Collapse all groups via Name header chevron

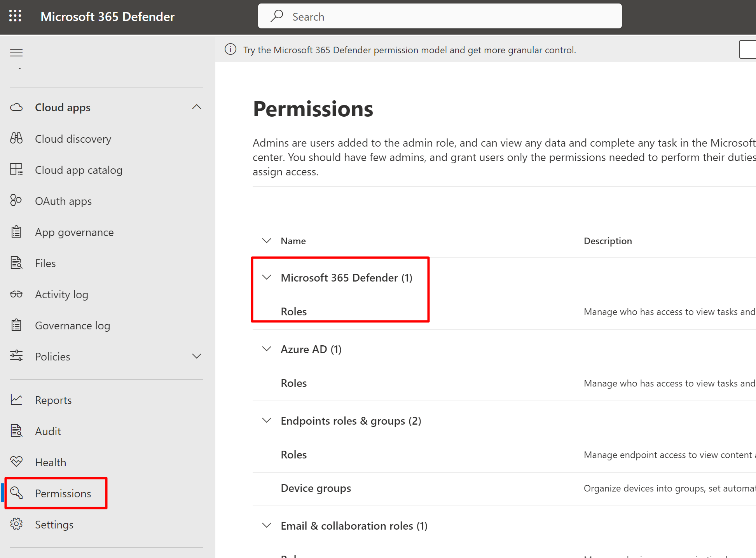[267, 241]
